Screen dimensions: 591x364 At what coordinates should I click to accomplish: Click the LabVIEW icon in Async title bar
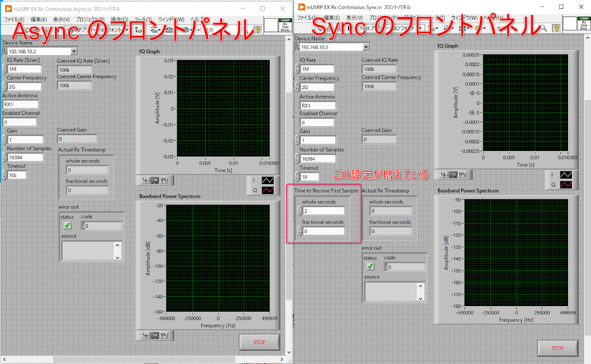tap(8, 8)
